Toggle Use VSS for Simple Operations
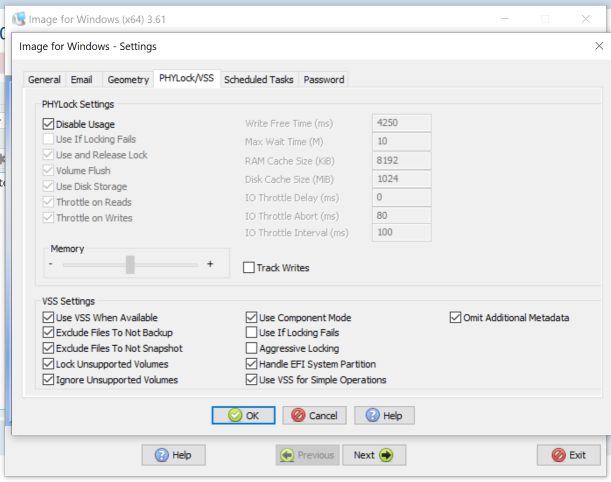Screen dimensions: 611x482 251,380
